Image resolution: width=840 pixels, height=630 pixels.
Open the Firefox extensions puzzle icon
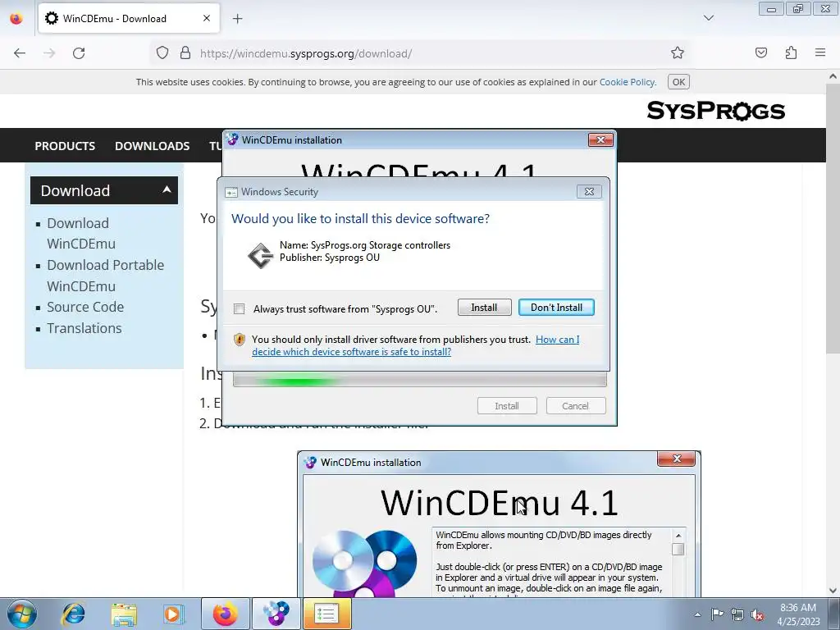point(791,52)
